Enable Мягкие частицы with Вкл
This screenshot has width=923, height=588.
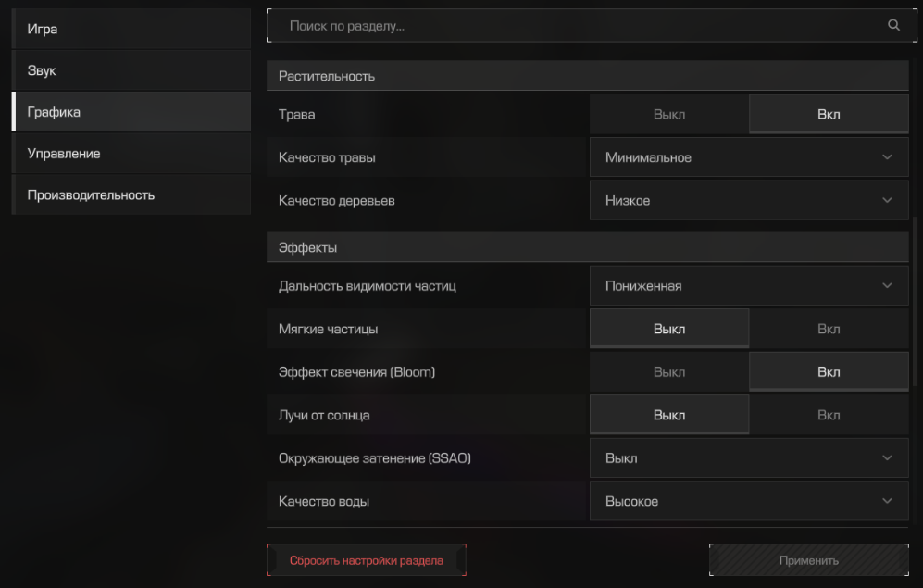pos(829,329)
